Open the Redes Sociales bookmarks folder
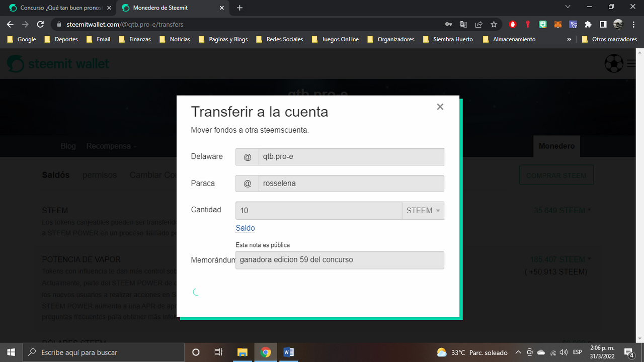644x362 pixels. [280, 39]
